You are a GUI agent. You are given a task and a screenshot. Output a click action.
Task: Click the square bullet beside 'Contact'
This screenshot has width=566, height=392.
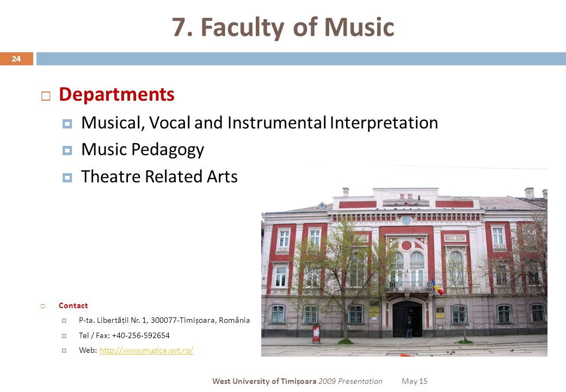(x=42, y=306)
